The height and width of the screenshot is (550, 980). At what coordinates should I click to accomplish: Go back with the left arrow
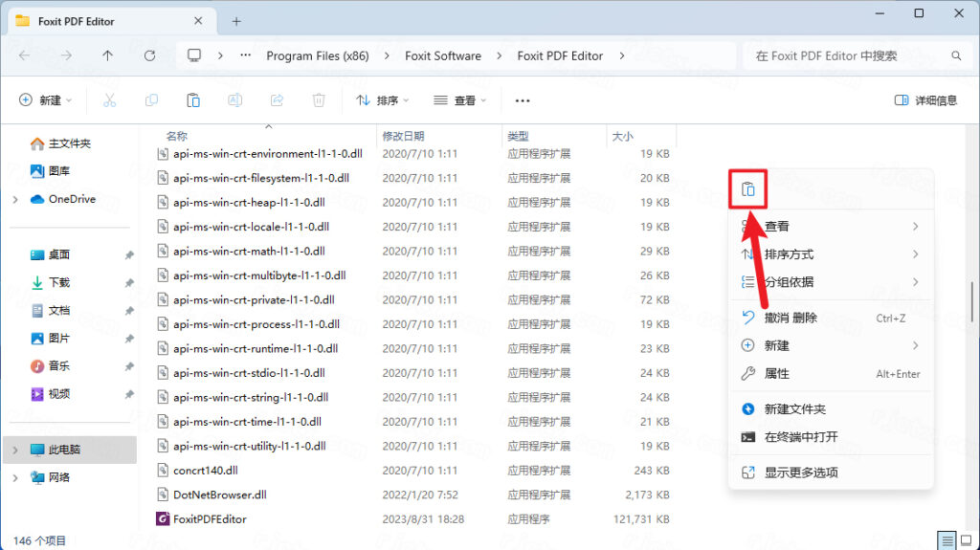24,55
